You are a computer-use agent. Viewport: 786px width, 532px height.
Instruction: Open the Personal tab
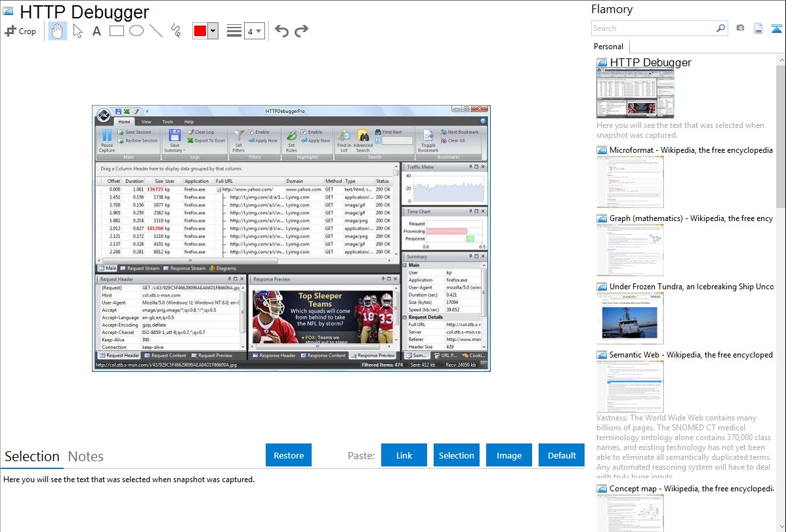[609, 47]
